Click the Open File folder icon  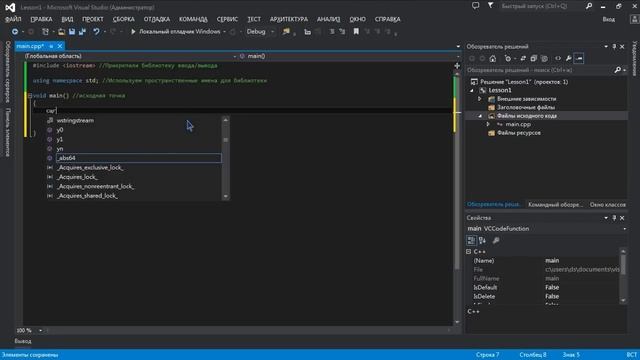coord(61,31)
